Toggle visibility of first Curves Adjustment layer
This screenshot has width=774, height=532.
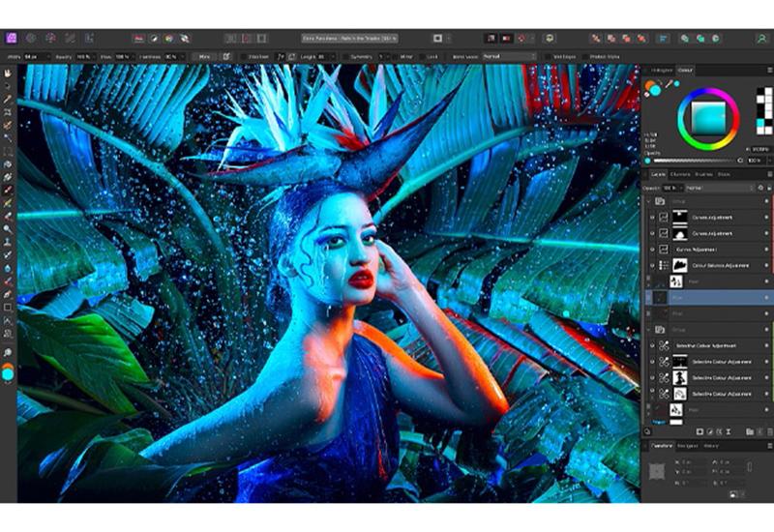[652, 218]
